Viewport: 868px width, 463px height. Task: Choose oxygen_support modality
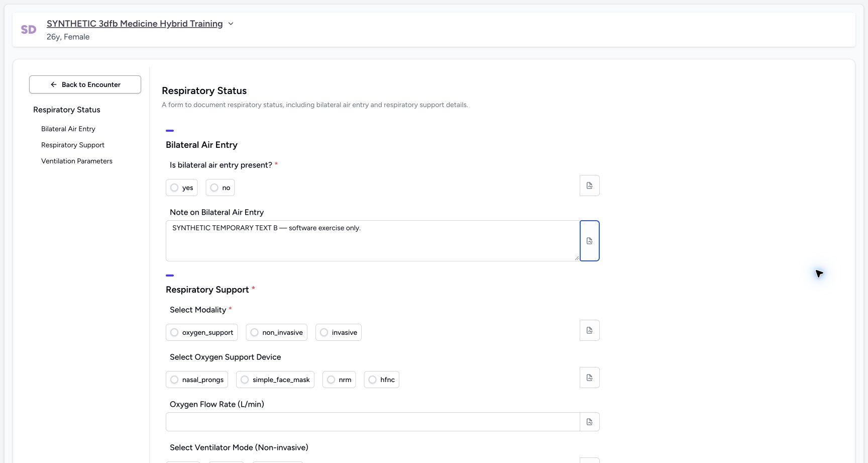click(x=202, y=332)
